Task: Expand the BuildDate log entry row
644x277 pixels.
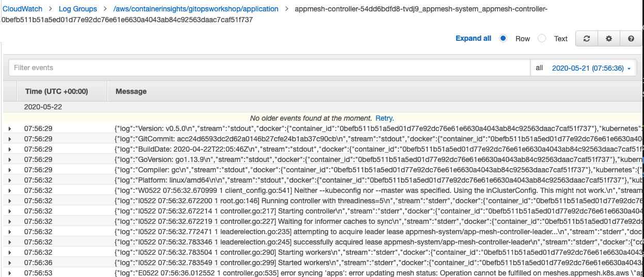Action: tap(9, 149)
